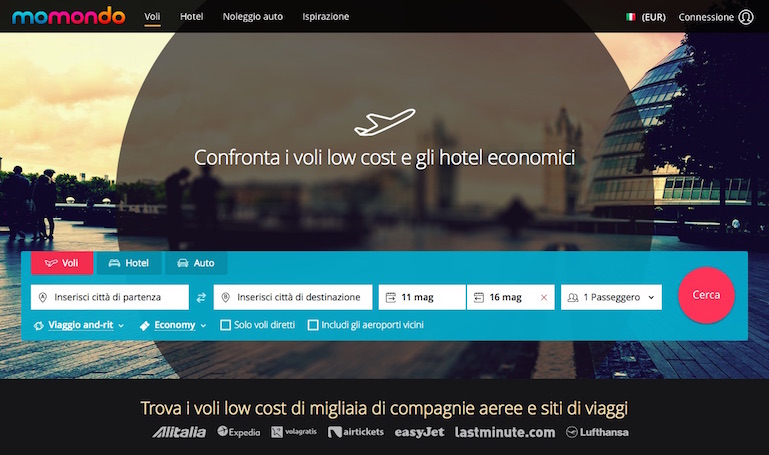The width and height of the screenshot is (769, 455).
Task: Tick Includi gli aeroporti vicini checkbox
Action: point(313,325)
